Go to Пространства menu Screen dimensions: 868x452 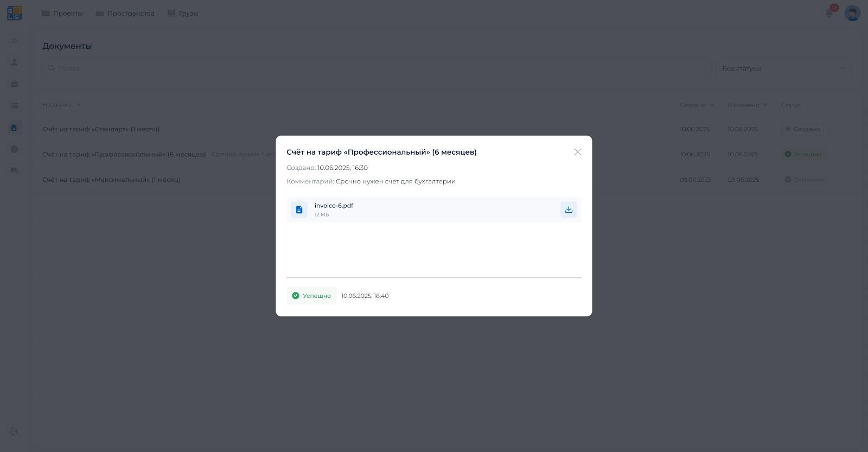pos(125,13)
